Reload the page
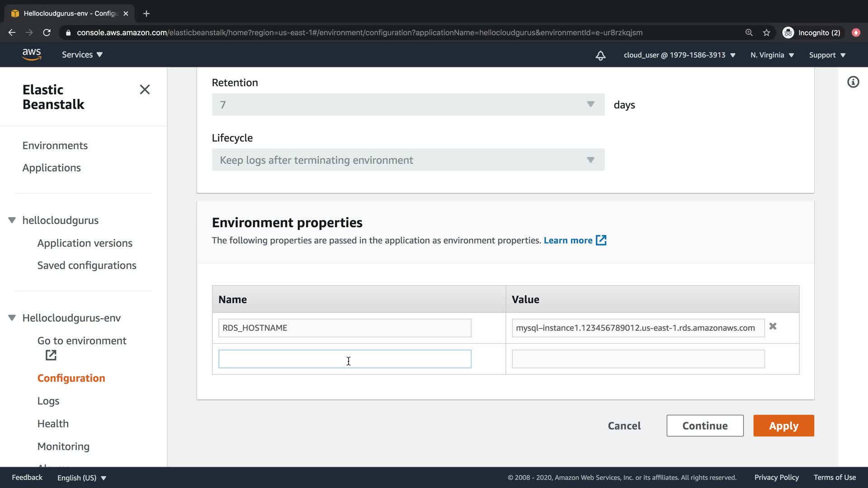 (47, 33)
